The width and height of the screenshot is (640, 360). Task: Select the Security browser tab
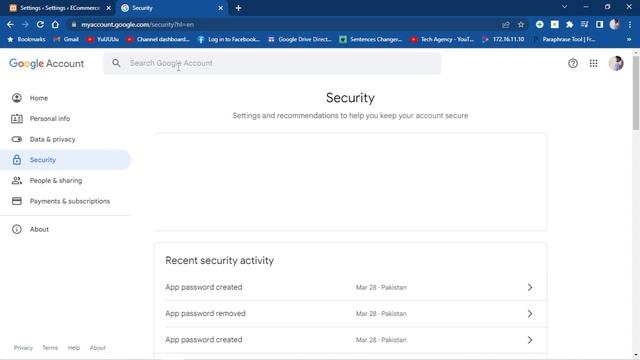coord(171,8)
